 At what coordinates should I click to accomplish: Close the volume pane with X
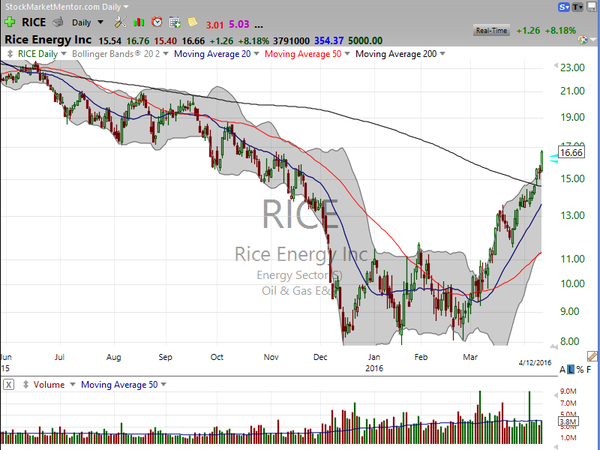(9, 385)
